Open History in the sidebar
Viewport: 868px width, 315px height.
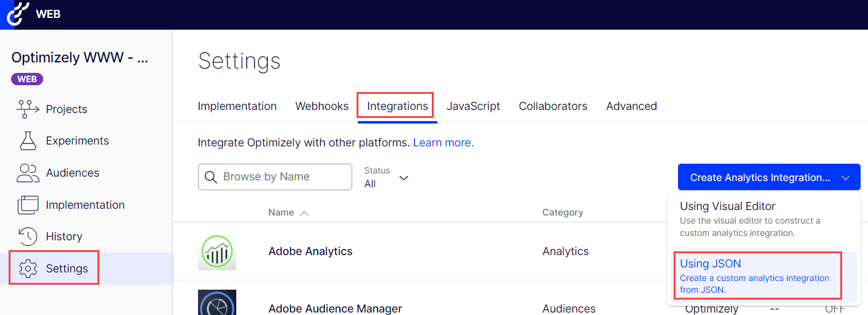click(x=64, y=237)
